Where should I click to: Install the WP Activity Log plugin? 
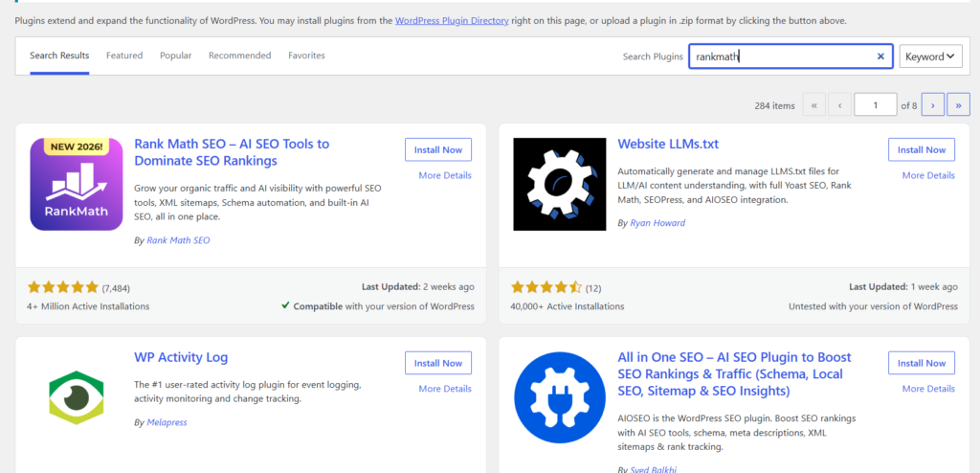438,363
